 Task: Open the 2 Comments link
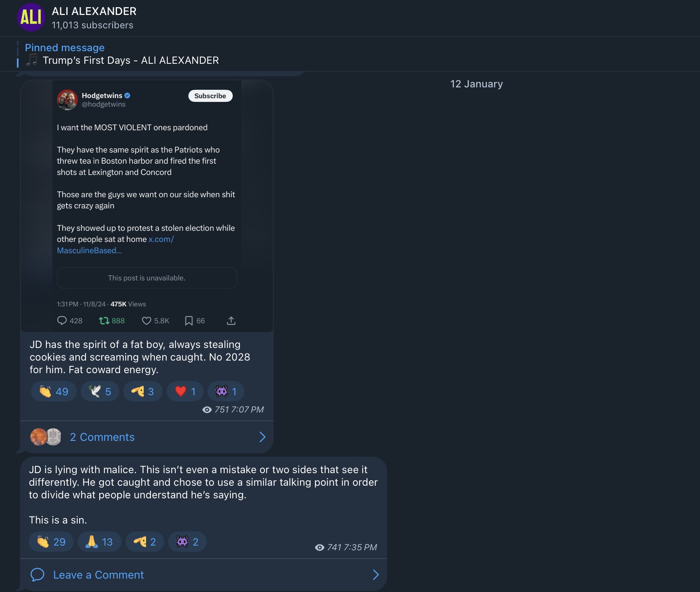102,437
